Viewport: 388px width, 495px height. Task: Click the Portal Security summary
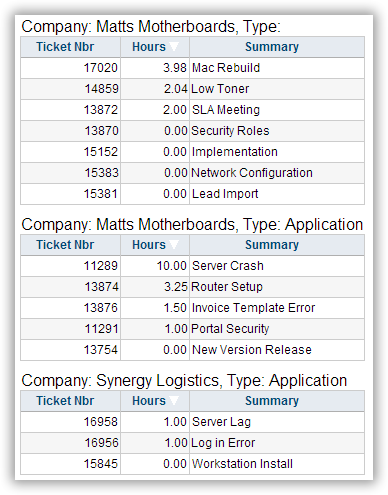pyautogui.click(x=230, y=329)
